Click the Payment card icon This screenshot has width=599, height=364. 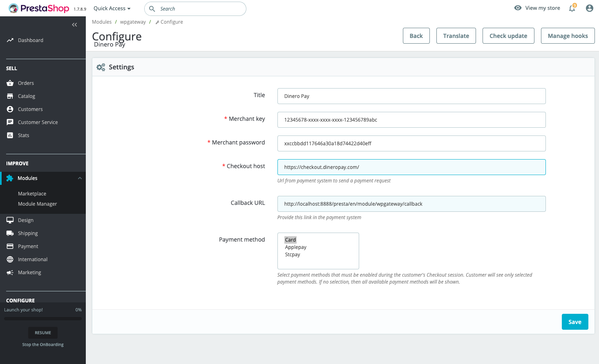coord(10,246)
